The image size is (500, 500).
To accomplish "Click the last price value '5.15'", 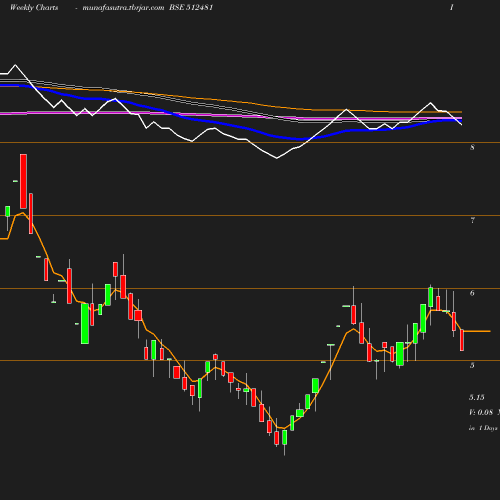I will [x=477, y=397].
